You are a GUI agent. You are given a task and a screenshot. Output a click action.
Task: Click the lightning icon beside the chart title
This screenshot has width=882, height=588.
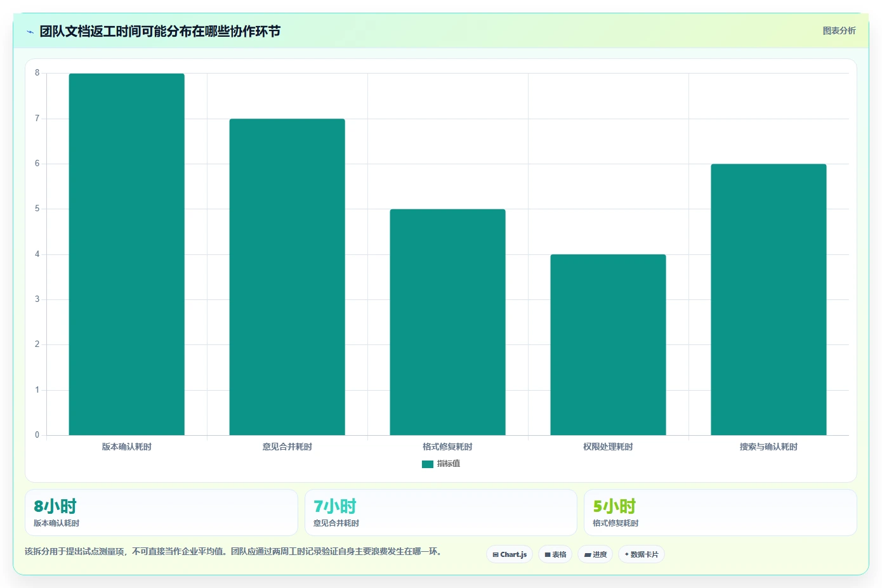tap(30, 32)
